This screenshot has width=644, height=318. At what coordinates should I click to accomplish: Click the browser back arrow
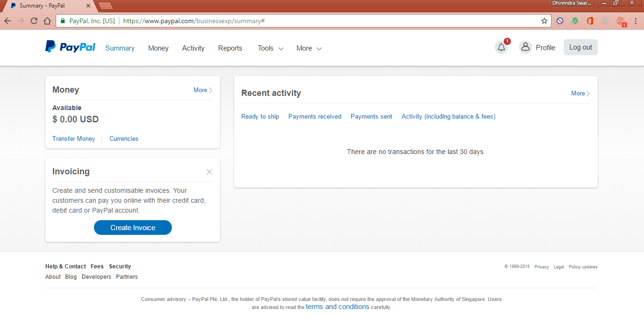pos(8,21)
